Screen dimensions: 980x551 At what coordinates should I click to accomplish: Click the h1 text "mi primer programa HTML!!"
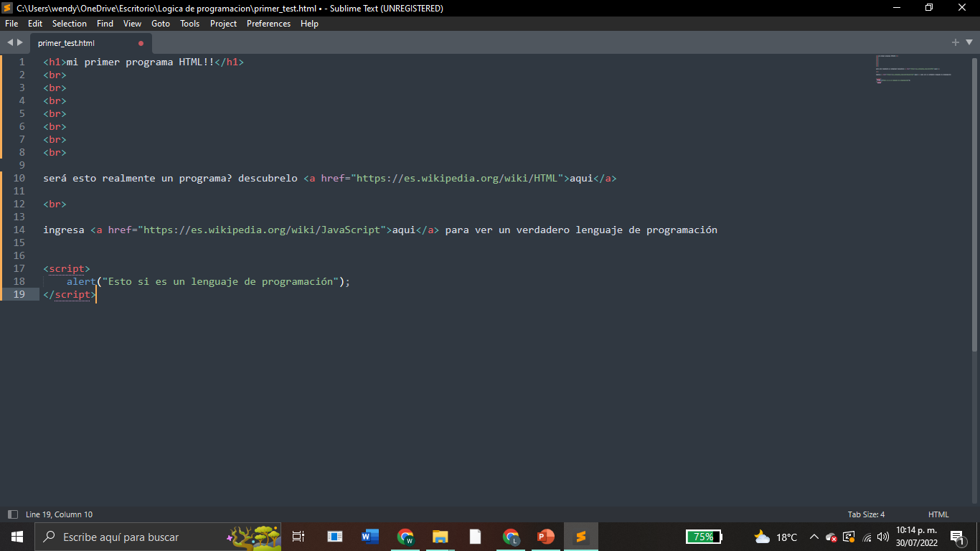click(141, 62)
